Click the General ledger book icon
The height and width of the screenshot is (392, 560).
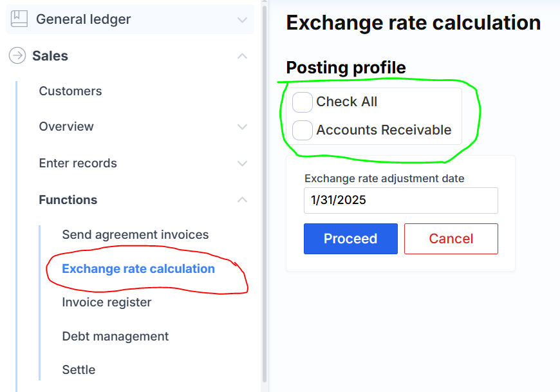click(19, 19)
